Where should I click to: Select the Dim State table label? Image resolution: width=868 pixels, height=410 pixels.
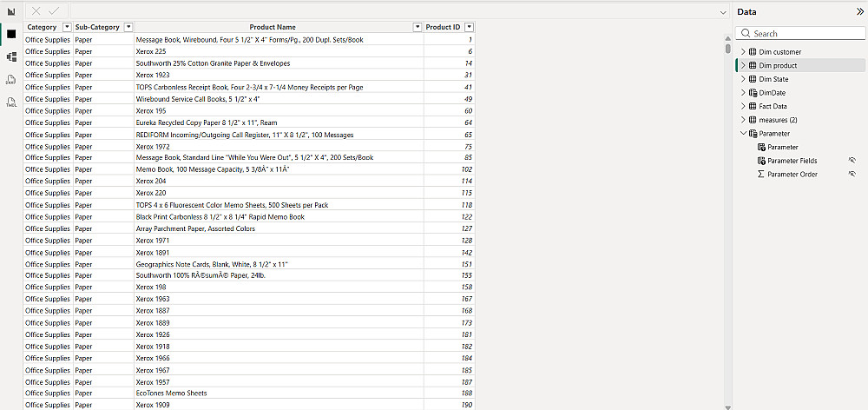[774, 79]
